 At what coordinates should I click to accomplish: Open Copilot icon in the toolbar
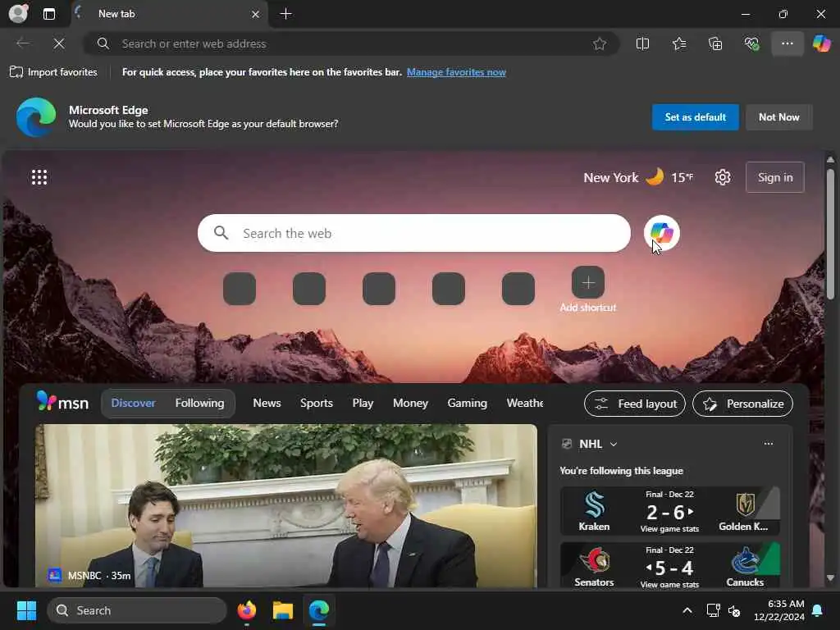(821, 44)
